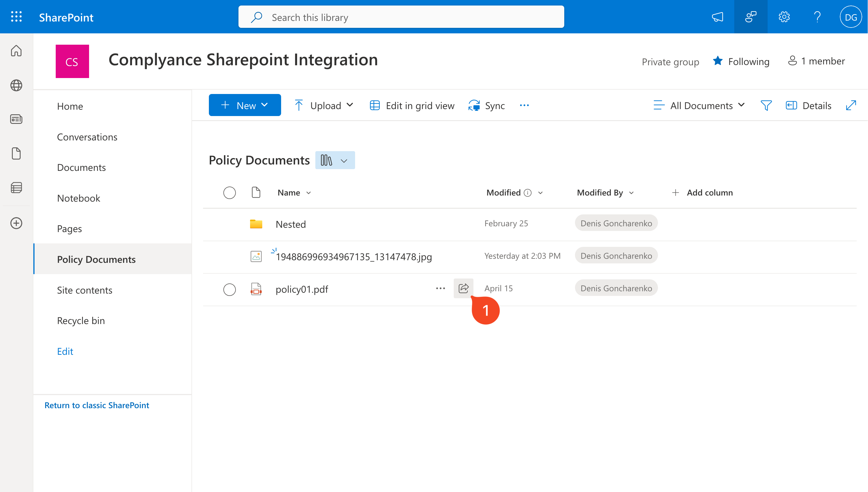Viewport: 868px width, 492px height.
Task: Click into Search this library field
Action: (401, 17)
